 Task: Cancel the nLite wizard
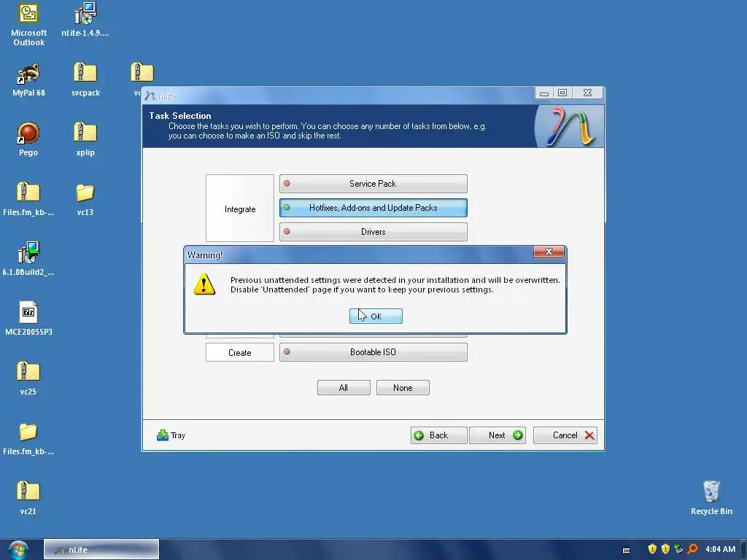pos(565,435)
